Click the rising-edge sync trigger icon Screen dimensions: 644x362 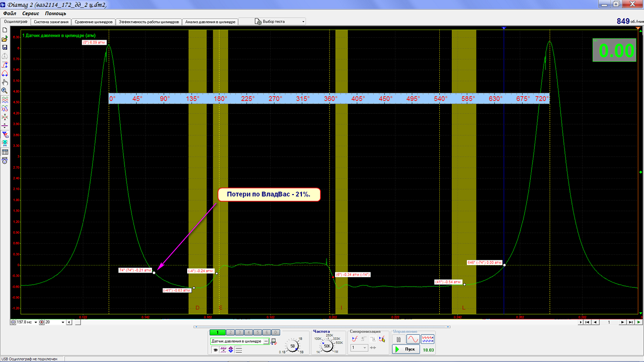click(354, 339)
